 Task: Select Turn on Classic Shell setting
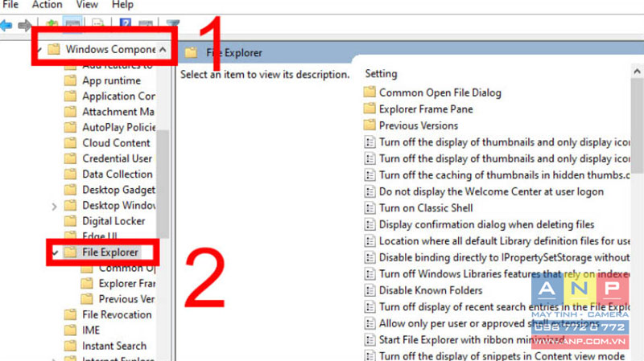[426, 208]
